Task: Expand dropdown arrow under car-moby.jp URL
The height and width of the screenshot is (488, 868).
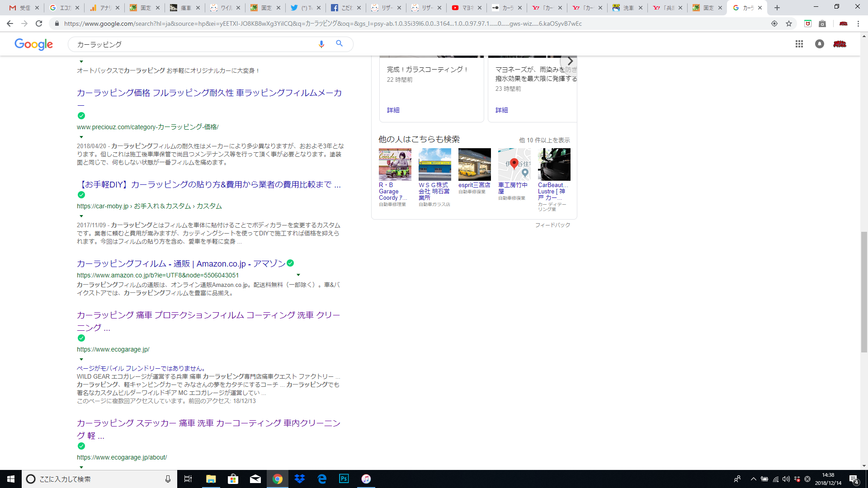Action: click(81, 216)
